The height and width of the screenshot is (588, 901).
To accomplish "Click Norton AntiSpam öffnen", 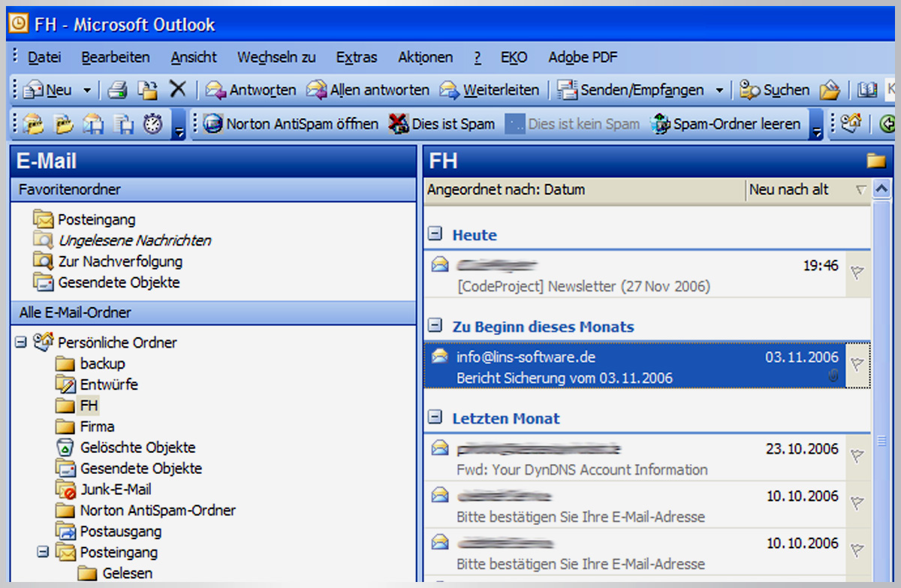I will click(291, 124).
